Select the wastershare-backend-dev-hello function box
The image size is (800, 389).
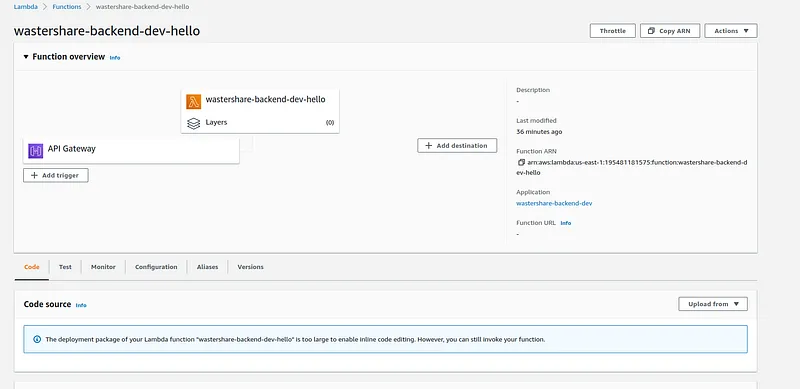click(260, 111)
